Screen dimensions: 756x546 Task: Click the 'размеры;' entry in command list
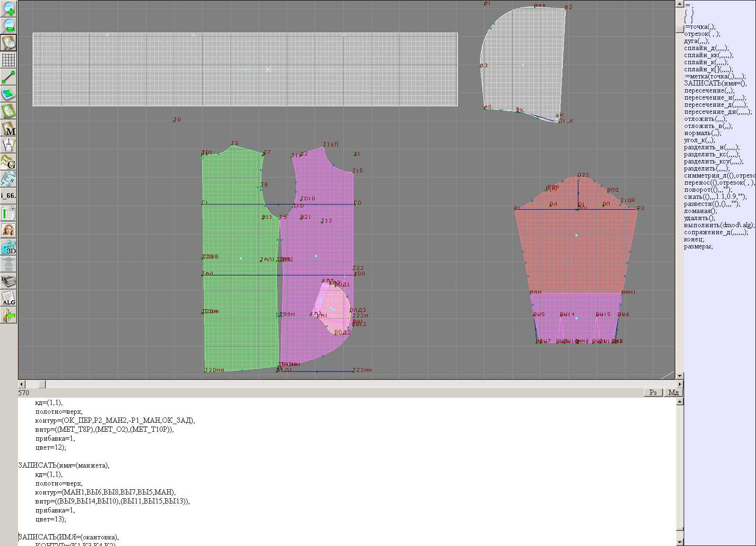[x=698, y=247]
